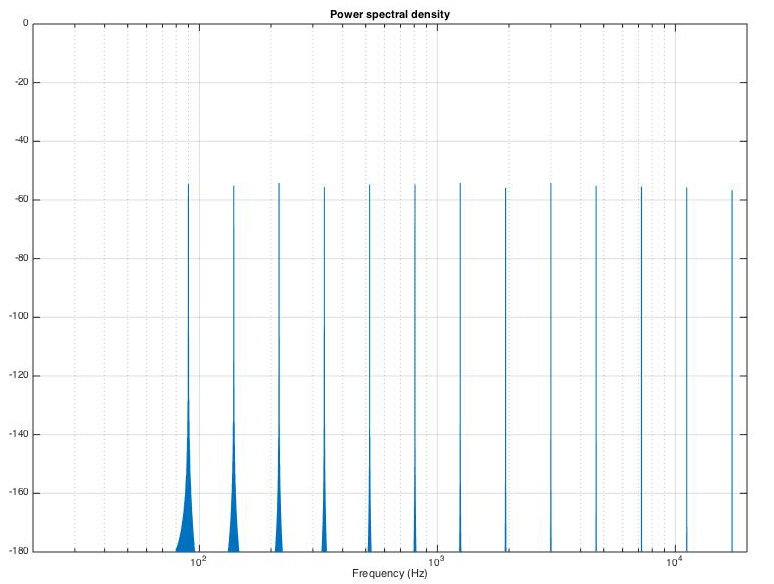Select the "-140" y-axis tick label
774x584 pixels.
click(x=19, y=434)
